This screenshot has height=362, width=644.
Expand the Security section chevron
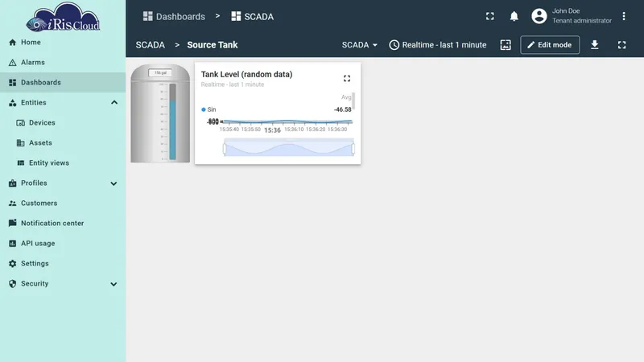coord(114,284)
